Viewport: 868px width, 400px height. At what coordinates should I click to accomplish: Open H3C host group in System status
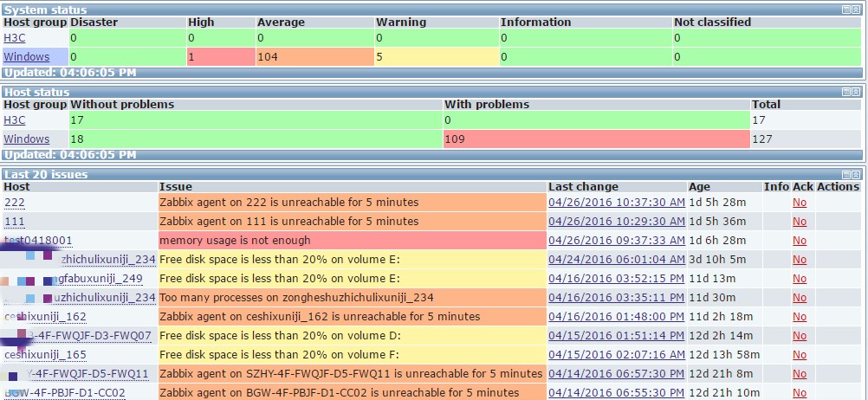point(15,38)
